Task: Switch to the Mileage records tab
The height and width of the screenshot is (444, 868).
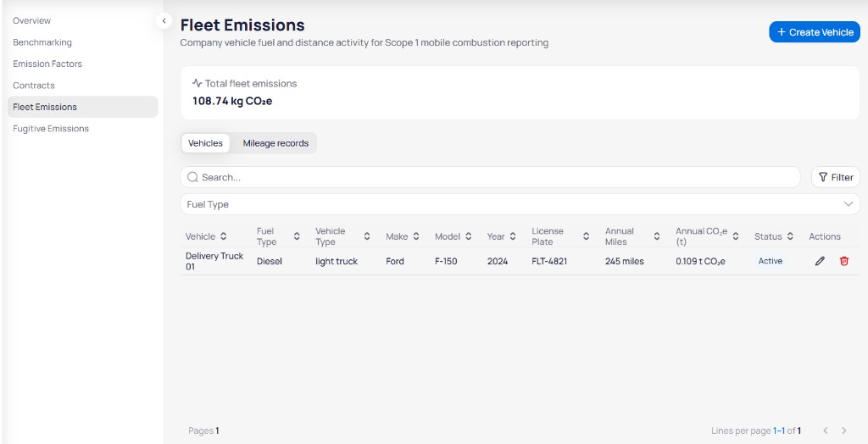Action: pos(275,143)
